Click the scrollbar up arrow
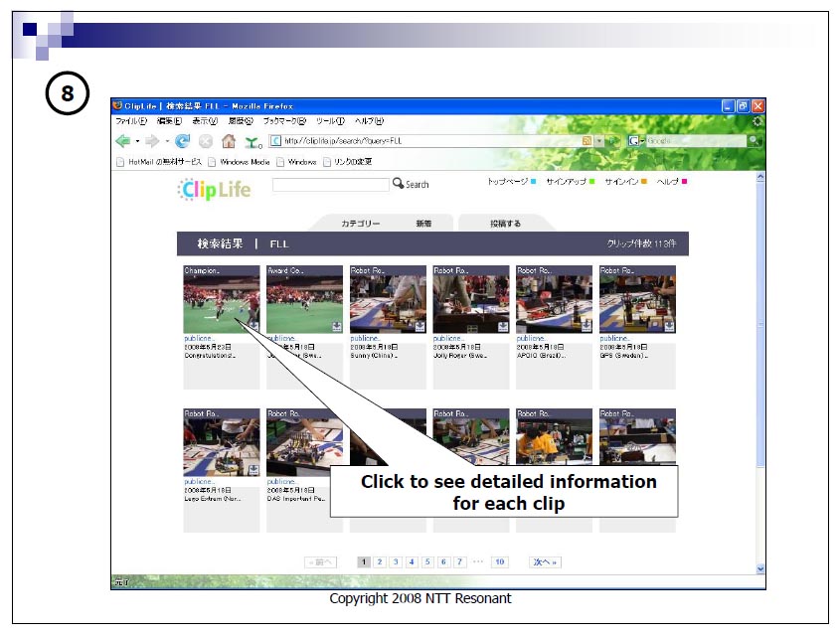Viewport: 840px width, 635px height. [760, 177]
